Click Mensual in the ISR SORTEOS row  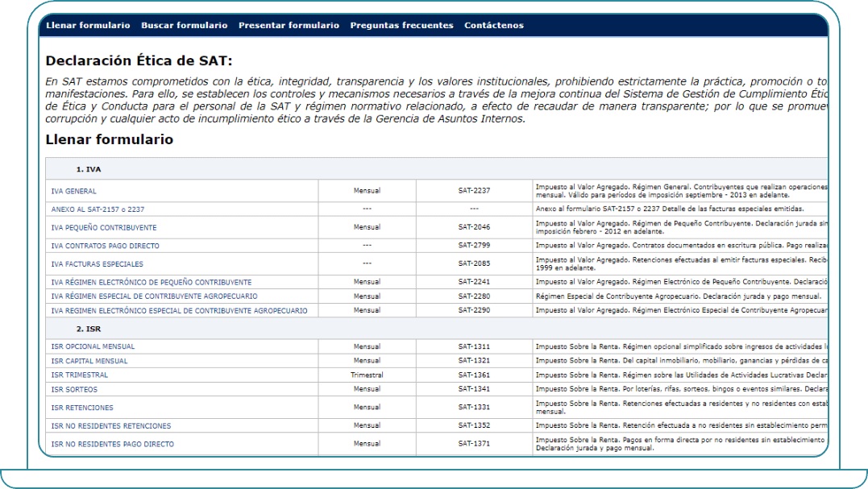click(367, 389)
